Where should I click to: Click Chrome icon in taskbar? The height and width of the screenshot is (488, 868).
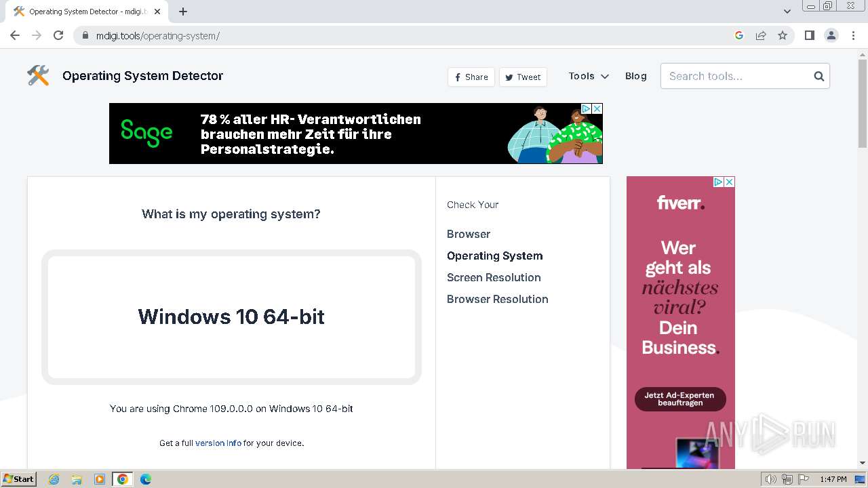[x=123, y=479]
